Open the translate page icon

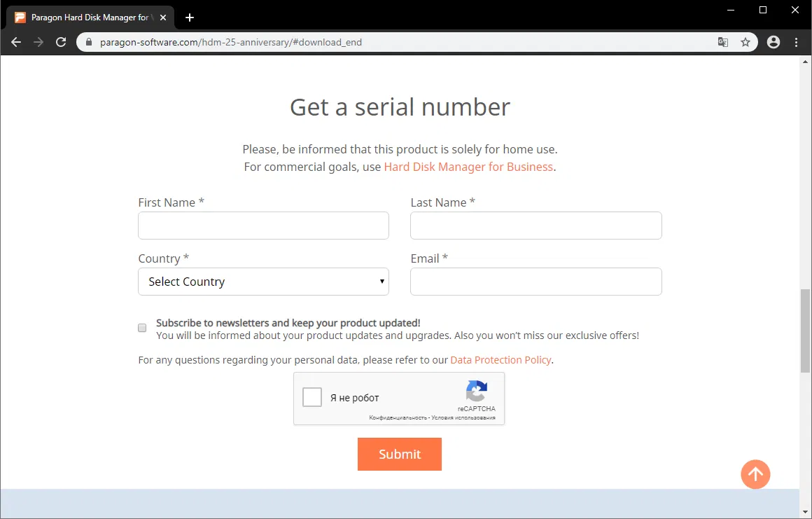coord(723,43)
